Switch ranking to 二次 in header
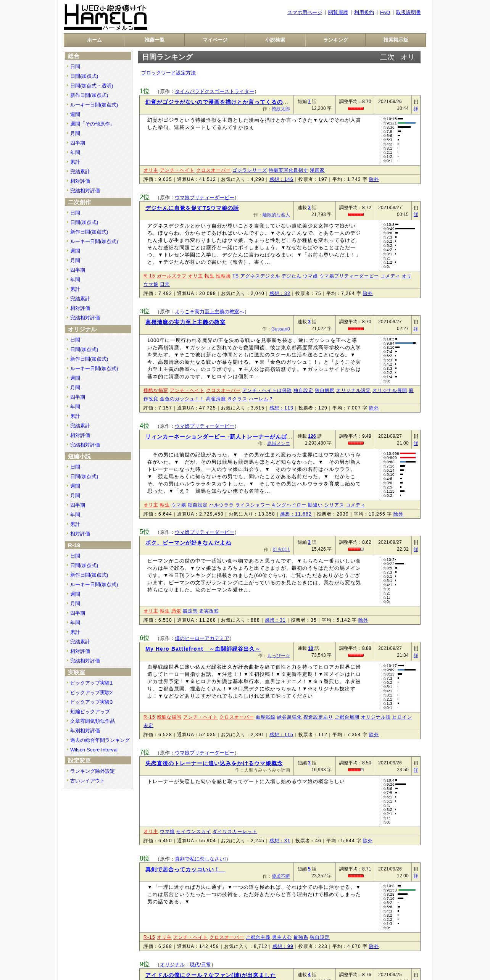The height and width of the screenshot is (980, 490). tap(387, 57)
